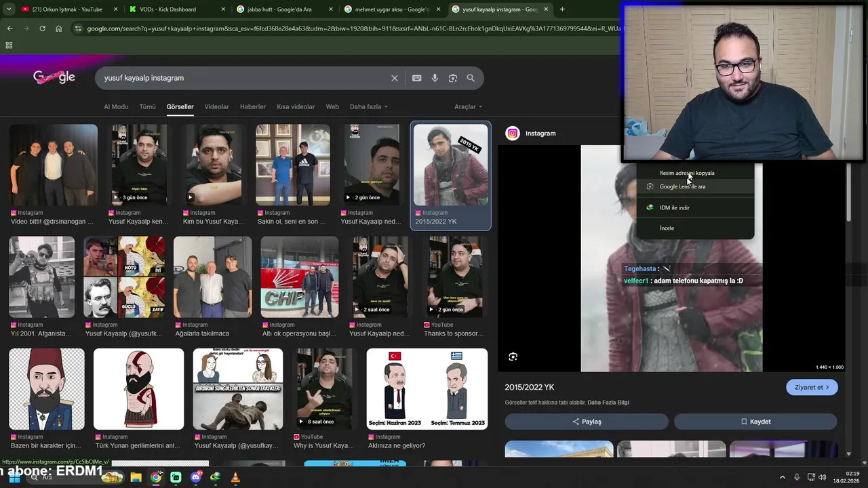Open the Why is Yusuf Kaya thumbnail
Image resolution: width=868 pixels, height=488 pixels.
324,389
